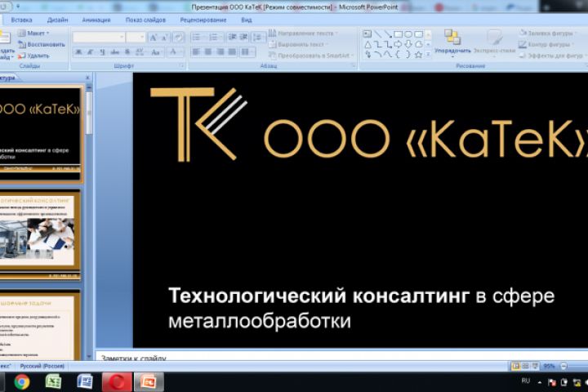
Task: Increase font size with grow font icon
Action: pos(153,37)
